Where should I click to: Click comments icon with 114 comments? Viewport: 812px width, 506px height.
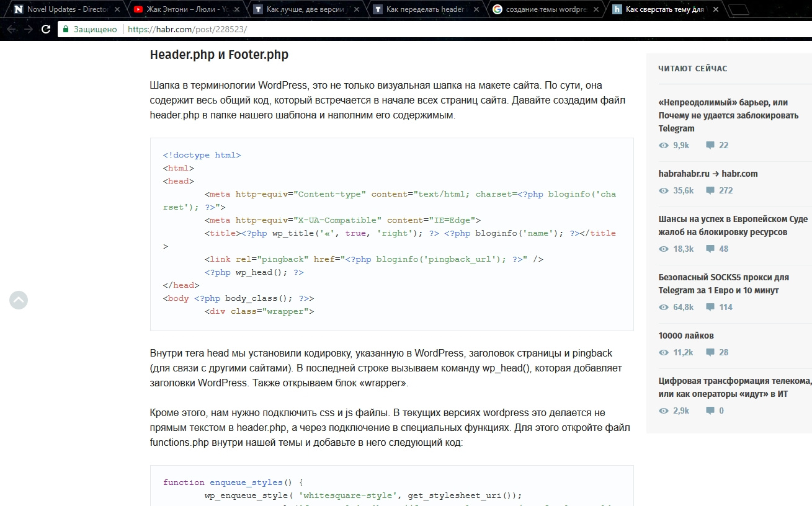coord(710,307)
